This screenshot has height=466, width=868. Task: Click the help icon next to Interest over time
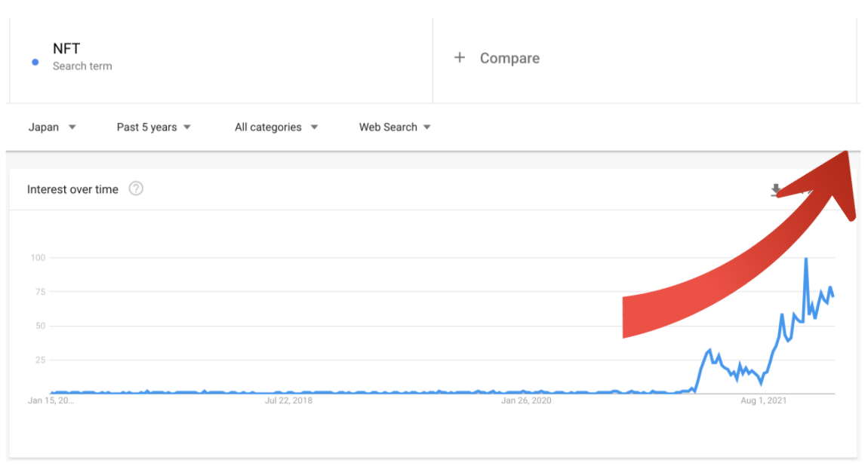[x=136, y=189]
